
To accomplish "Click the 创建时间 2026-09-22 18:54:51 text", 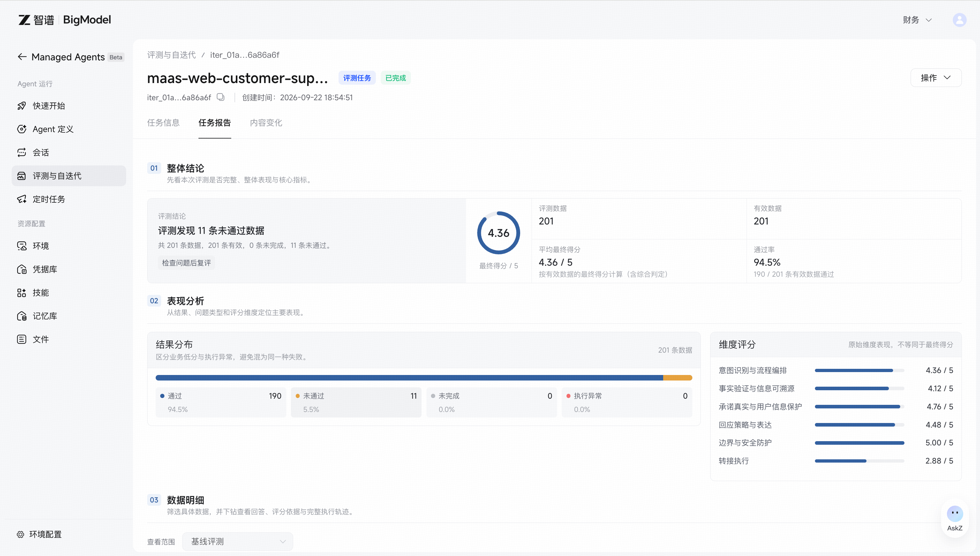I will click(297, 97).
